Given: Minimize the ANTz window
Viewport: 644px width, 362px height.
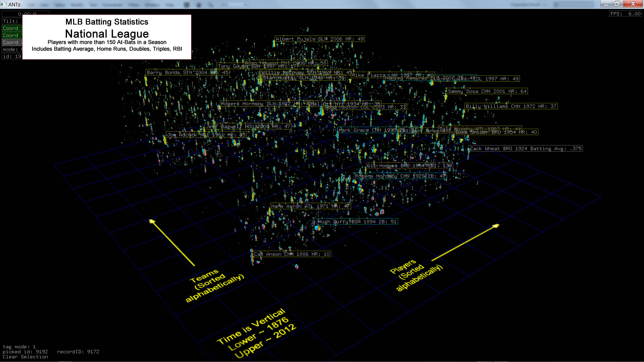Looking at the screenshot, I should [x=606, y=4].
